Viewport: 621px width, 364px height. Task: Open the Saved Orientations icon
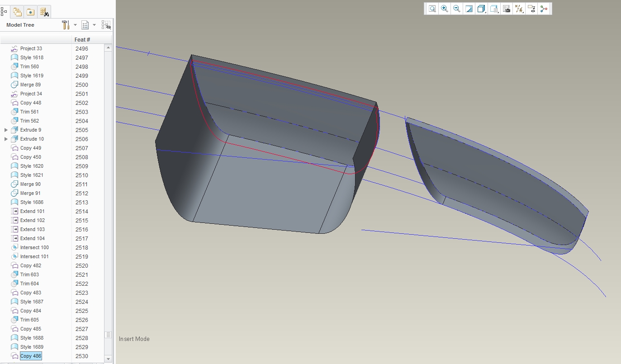(494, 9)
